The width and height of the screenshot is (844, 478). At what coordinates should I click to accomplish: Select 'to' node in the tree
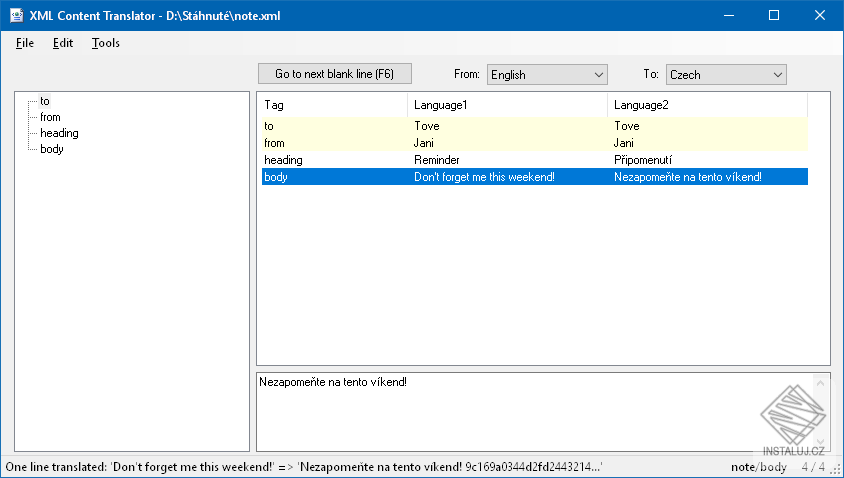tap(45, 101)
